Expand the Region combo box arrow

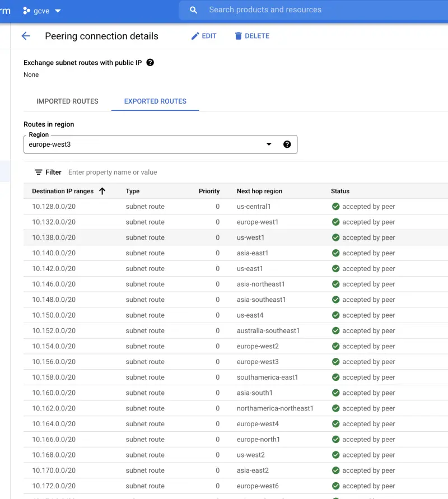point(269,144)
